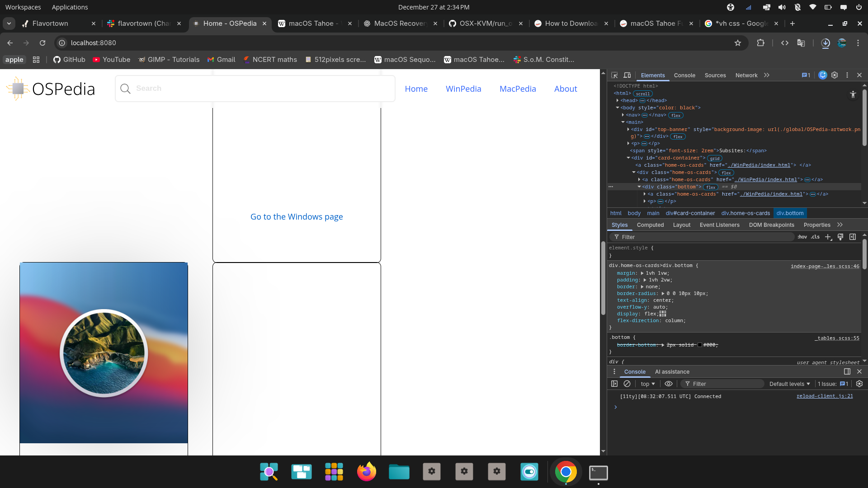Switch to the Network tab
Image resolution: width=868 pixels, height=488 pixels.
[x=746, y=75]
